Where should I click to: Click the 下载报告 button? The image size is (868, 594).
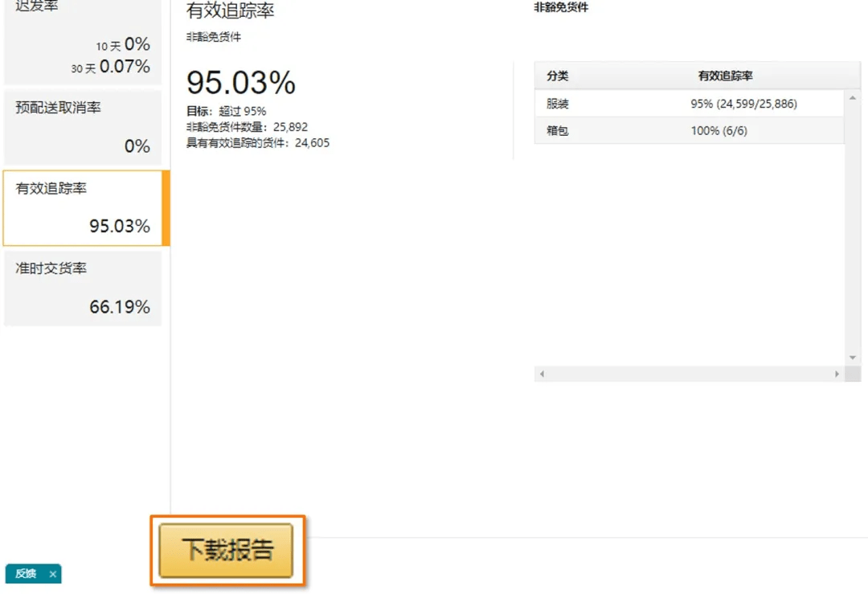[x=227, y=550]
